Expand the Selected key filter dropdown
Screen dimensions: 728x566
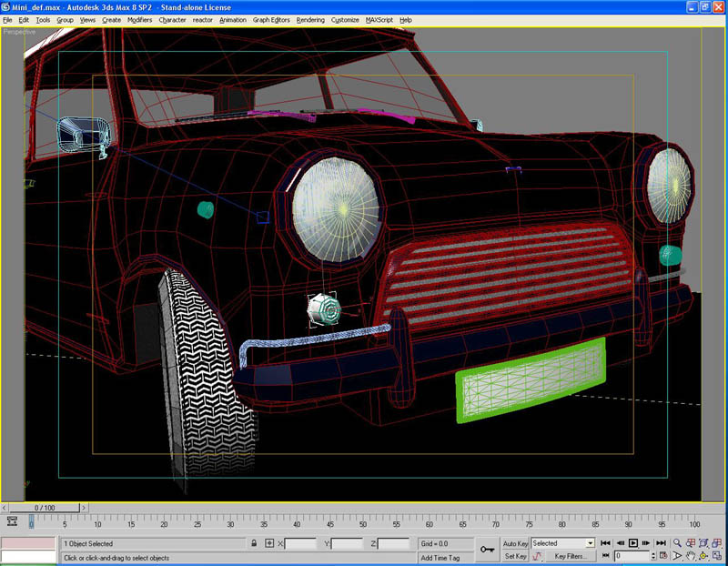590,543
